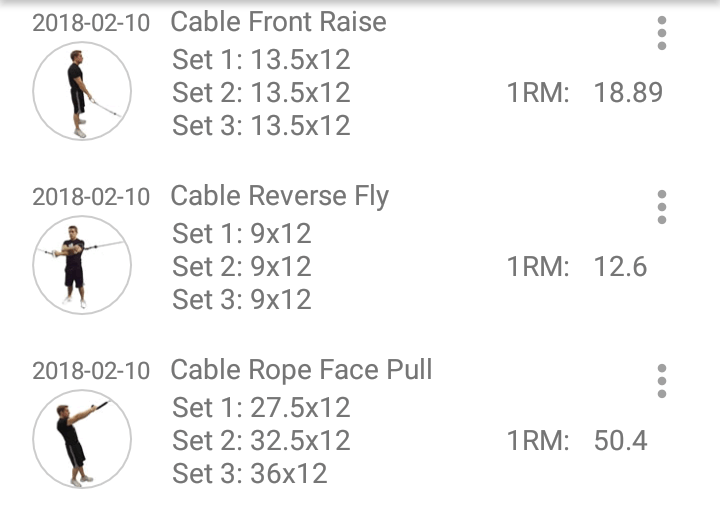Select Set 1: 13.5x12 of Front Raise
Image resolution: width=720 pixels, height=508 pixels.
click(261, 60)
